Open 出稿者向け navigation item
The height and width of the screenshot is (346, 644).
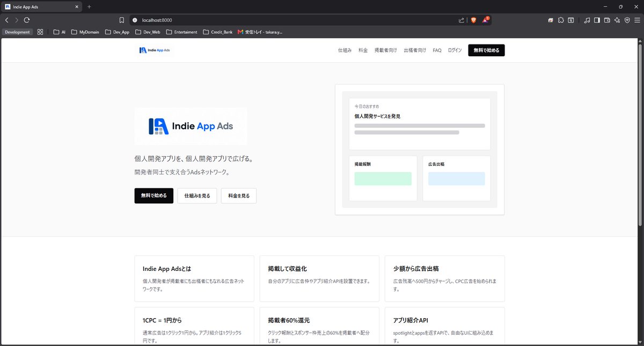[x=415, y=50]
